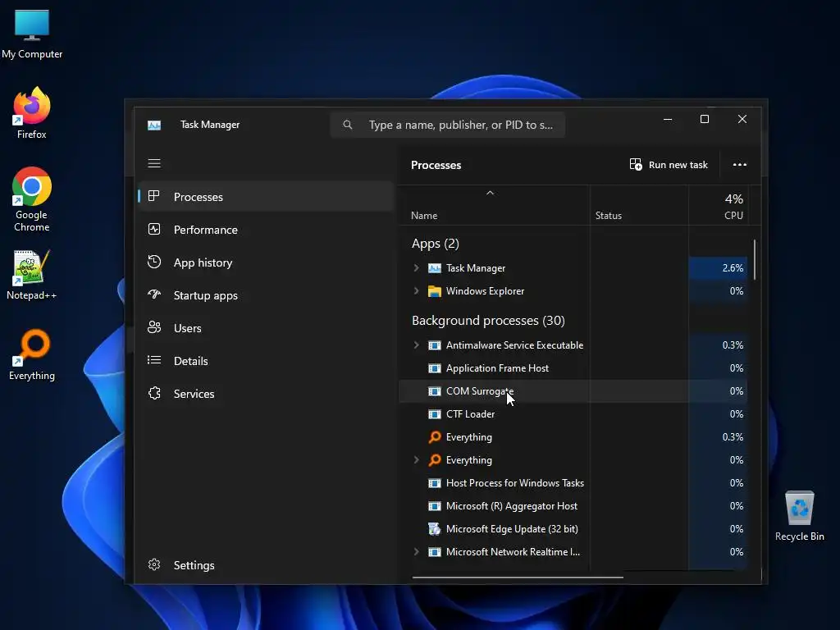840x630 pixels.
Task: Select the Notepad++ desktop shortcut
Action: [32, 275]
